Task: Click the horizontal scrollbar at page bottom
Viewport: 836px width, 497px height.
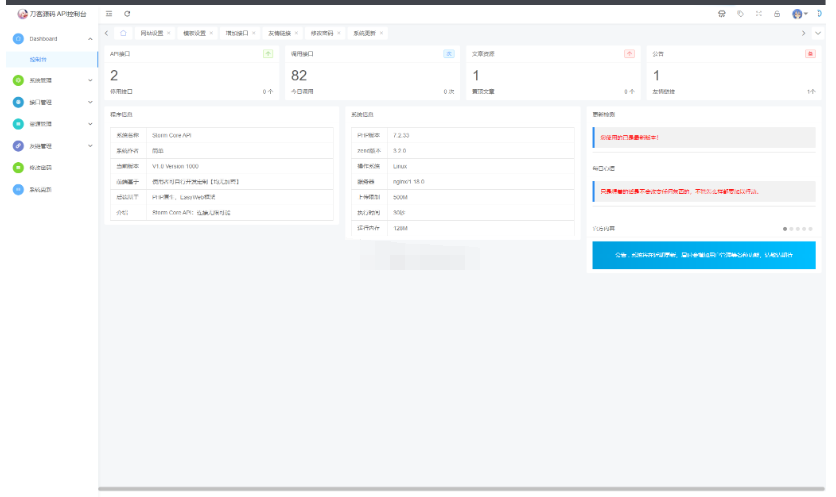Action: click(x=461, y=488)
